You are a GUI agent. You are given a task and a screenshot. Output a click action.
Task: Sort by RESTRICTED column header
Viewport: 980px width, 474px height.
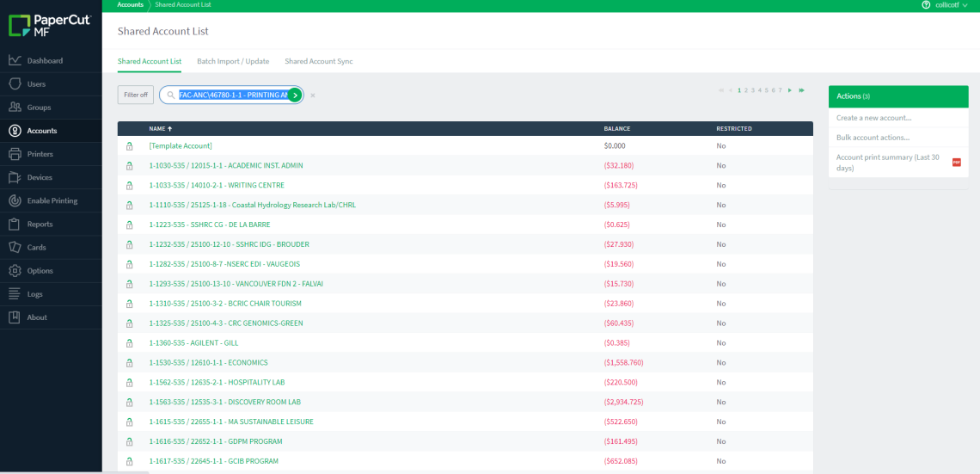[734, 129]
